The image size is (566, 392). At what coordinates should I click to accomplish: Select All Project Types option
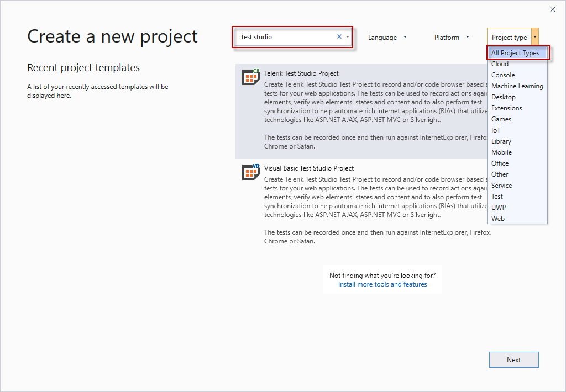click(517, 52)
